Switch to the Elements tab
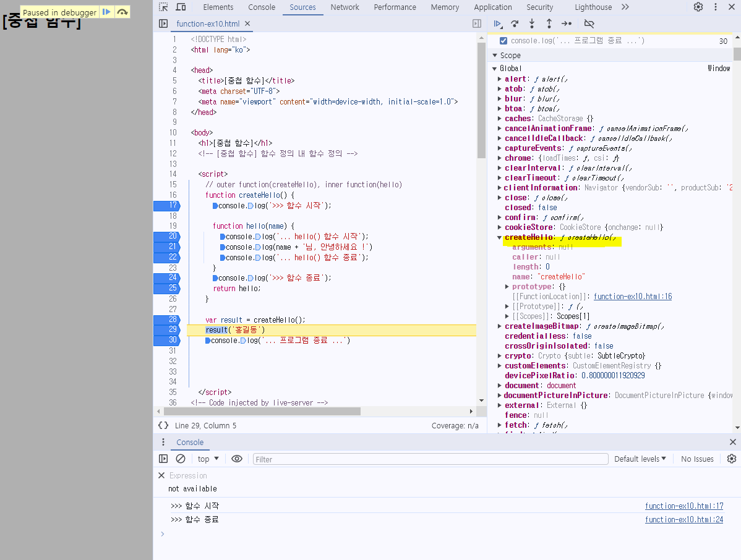 coord(218,7)
